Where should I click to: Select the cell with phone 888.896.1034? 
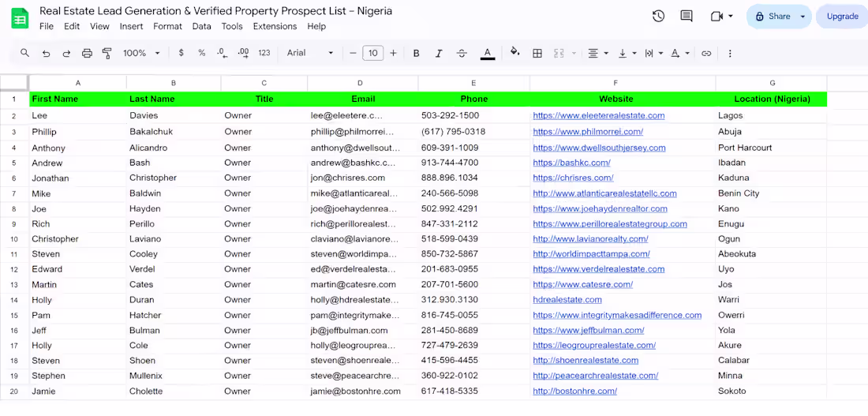click(x=474, y=178)
